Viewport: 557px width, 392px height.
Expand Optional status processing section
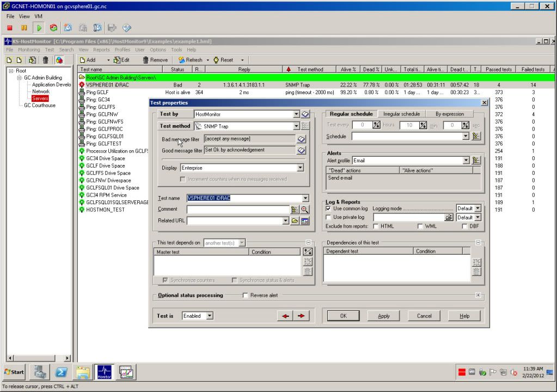[x=478, y=295]
